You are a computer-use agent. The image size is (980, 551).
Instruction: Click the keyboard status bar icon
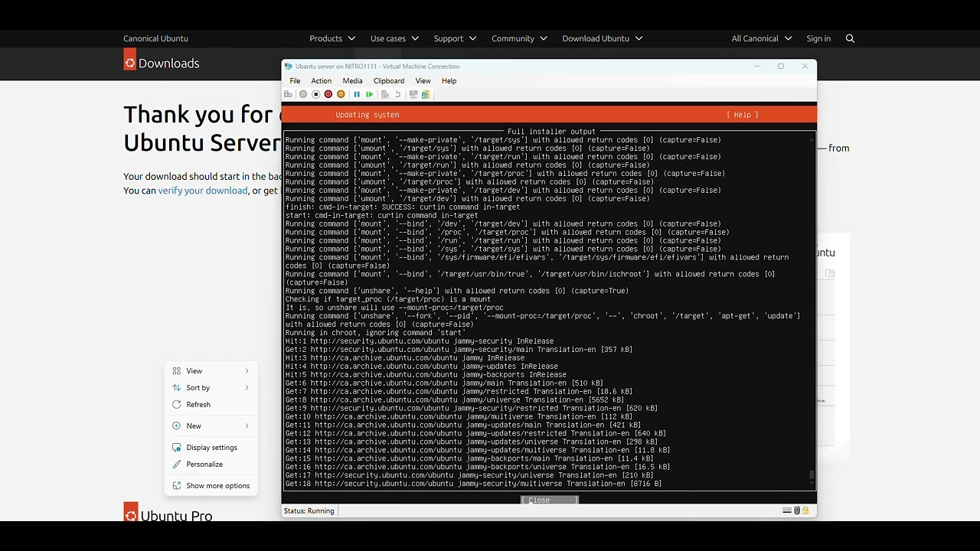787,510
